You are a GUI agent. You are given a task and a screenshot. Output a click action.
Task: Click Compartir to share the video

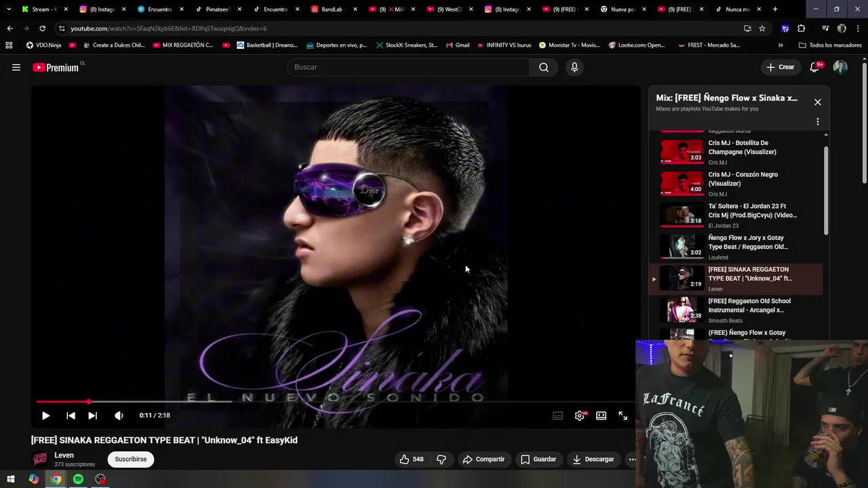[484, 459]
